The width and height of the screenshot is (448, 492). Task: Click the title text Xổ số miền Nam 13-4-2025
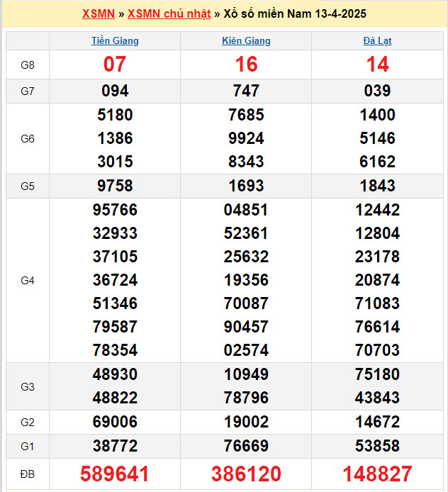click(294, 14)
